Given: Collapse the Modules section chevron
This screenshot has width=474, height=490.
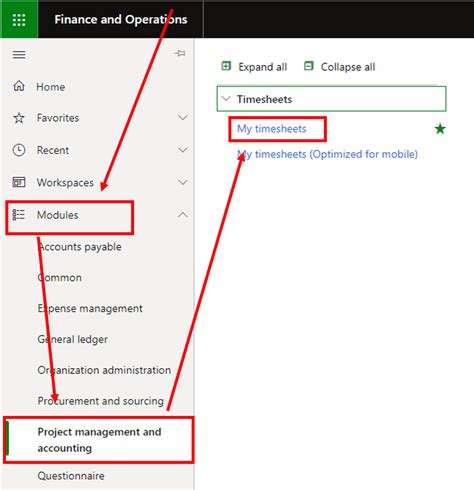Looking at the screenshot, I should point(183,215).
